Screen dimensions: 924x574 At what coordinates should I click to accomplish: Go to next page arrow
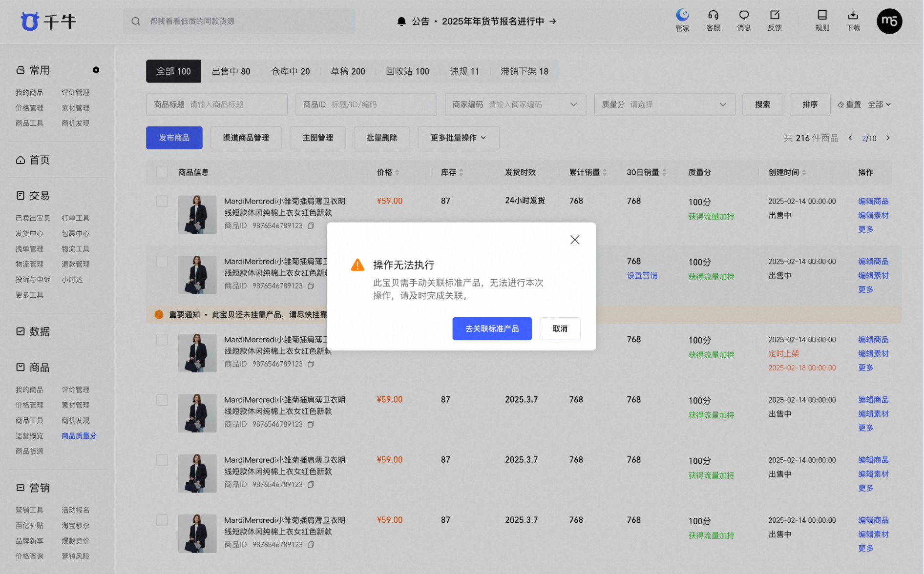[x=888, y=138]
